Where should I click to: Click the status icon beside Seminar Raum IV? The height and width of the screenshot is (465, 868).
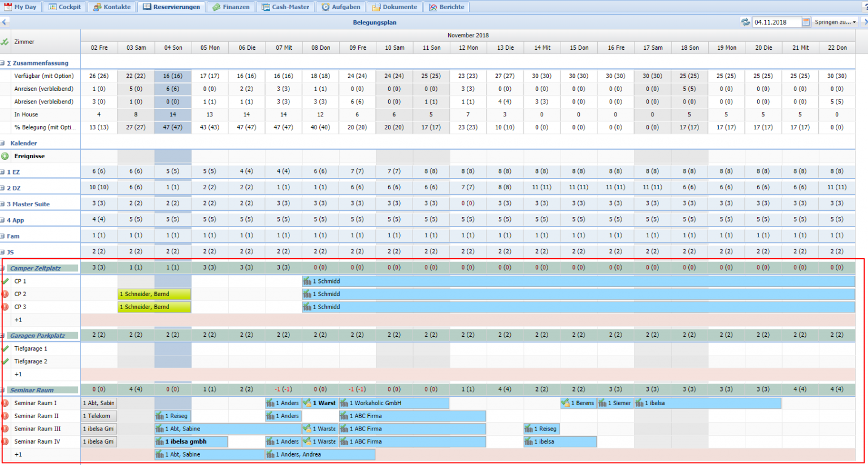coord(5,442)
